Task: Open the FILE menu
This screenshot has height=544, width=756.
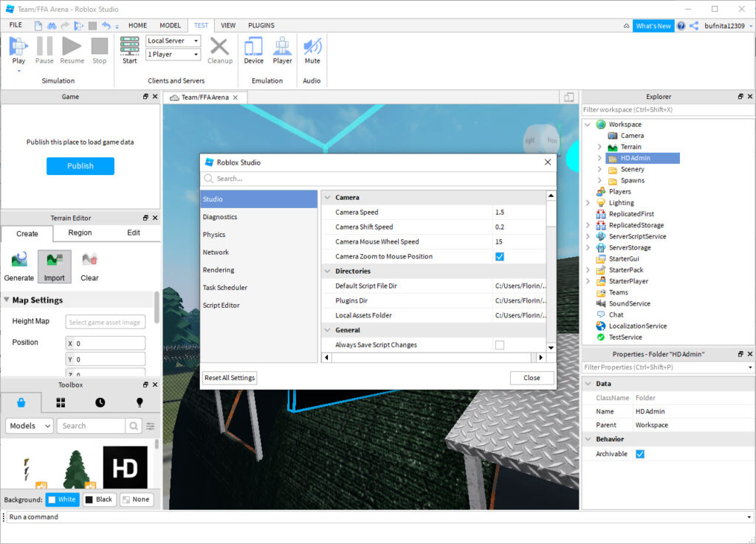Action: coord(16,25)
